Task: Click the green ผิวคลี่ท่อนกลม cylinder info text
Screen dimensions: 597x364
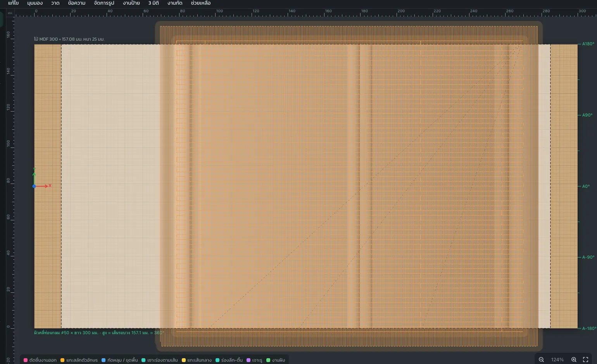Action: 99,333
